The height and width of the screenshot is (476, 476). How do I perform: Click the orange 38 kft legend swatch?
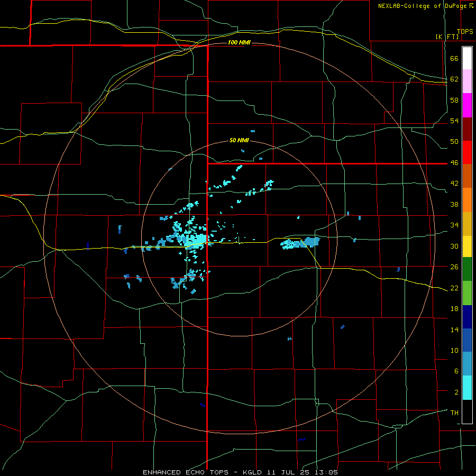pyautogui.click(x=467, y=199)
